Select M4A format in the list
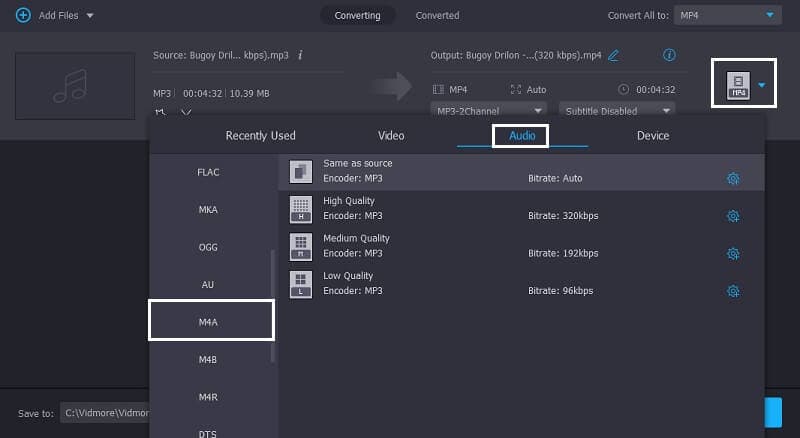800x438 pixels. point(209,322)
